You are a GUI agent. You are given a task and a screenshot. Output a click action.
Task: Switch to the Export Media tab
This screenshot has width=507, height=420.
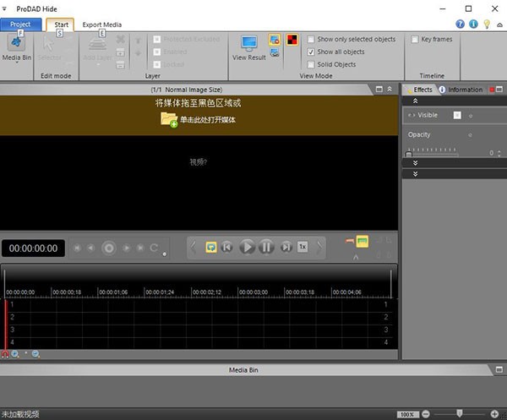coord(101,25)
